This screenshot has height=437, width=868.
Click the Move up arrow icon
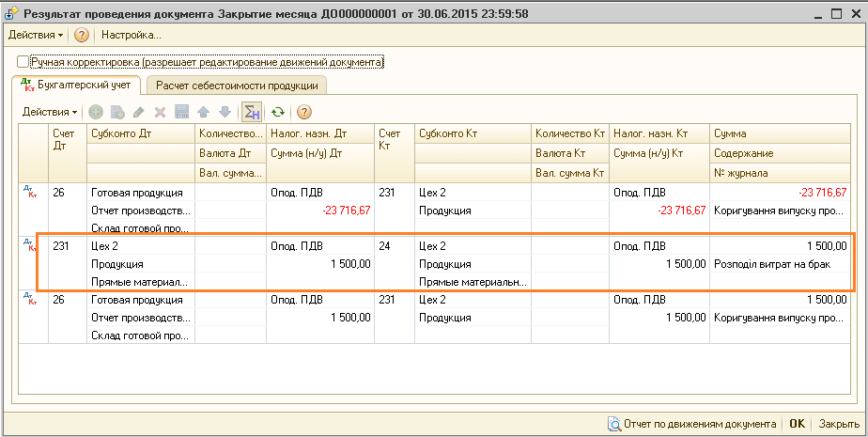203,113
